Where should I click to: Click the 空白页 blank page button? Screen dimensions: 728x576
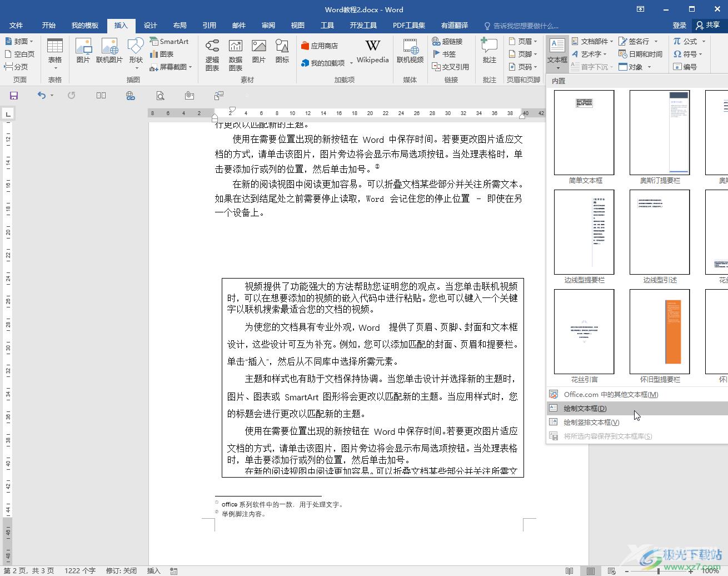click(x=19, y=54)
